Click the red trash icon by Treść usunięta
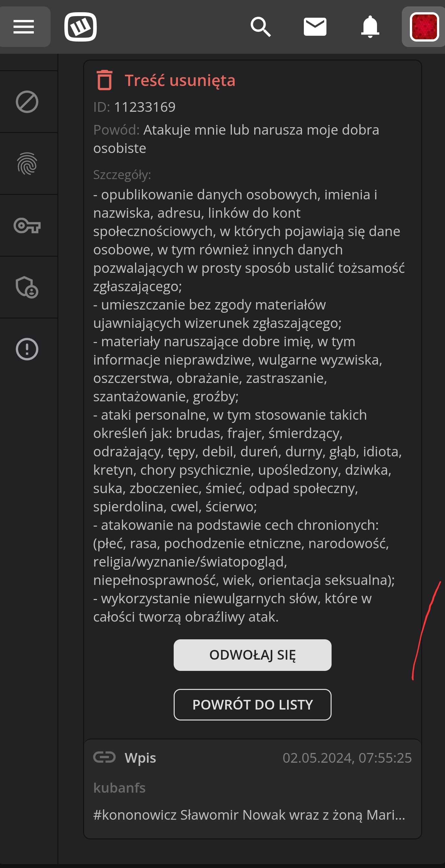445x868 pixels. 104,80
